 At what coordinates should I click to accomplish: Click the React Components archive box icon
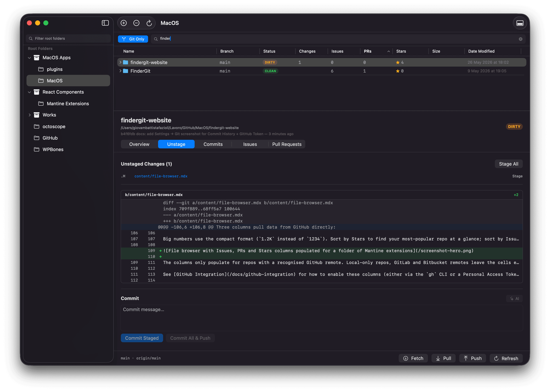point(37,92)
